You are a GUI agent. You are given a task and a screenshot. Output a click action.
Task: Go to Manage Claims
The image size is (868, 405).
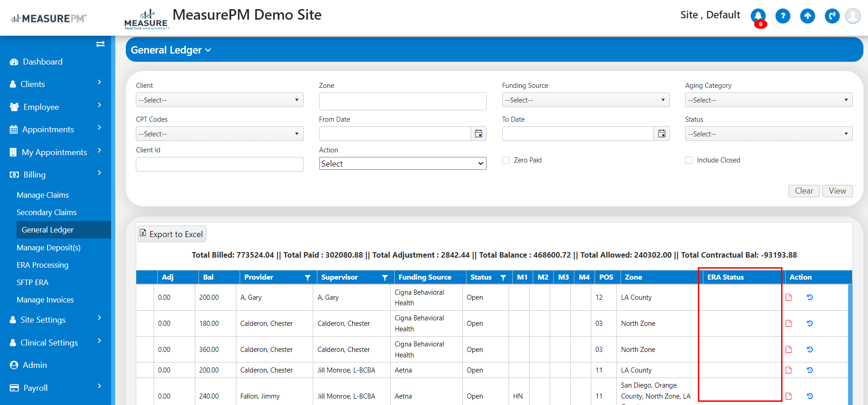43,195
